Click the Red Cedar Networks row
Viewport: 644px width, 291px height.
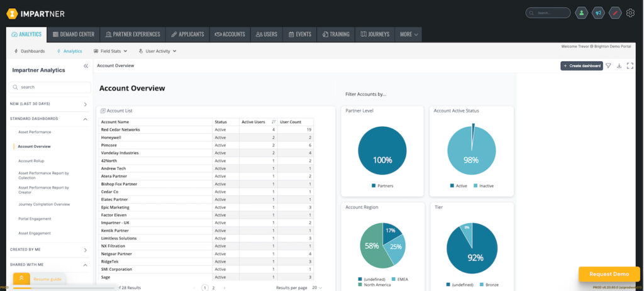point(206,129)
